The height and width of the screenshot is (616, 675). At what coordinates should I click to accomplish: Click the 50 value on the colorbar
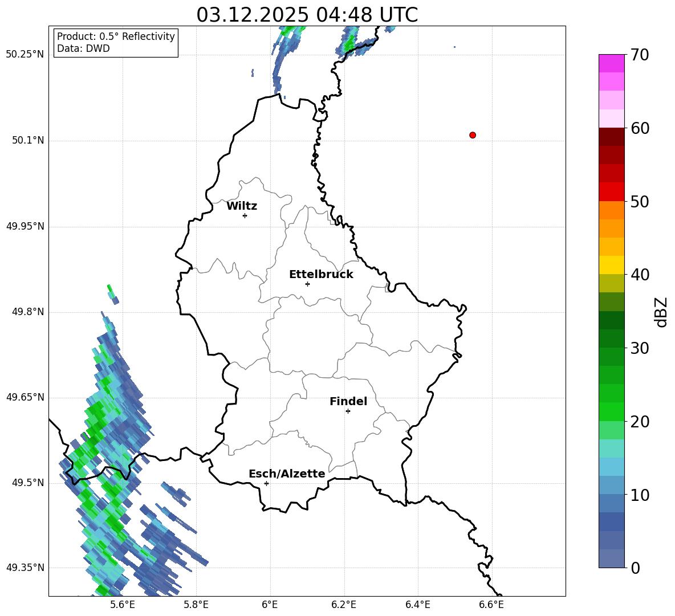[640, 202]
